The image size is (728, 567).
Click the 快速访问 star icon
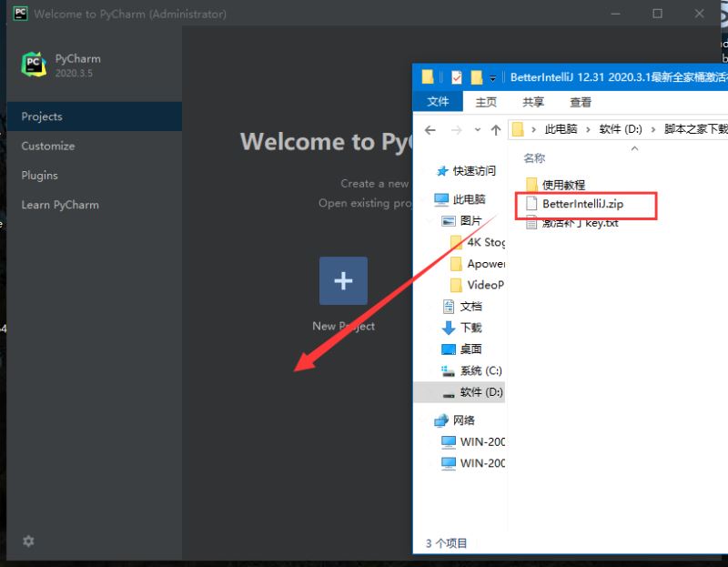point(442,171)
